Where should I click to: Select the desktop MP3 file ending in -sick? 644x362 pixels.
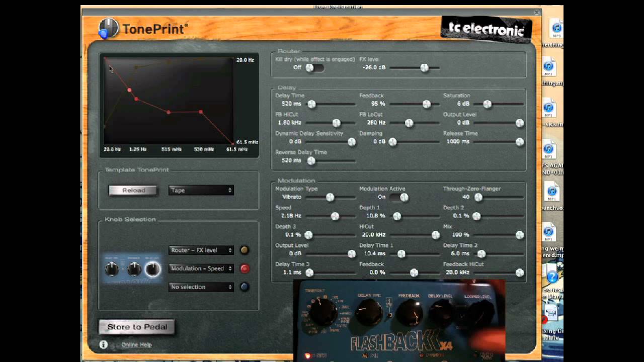pyautogui.click(x=549, y=108)
